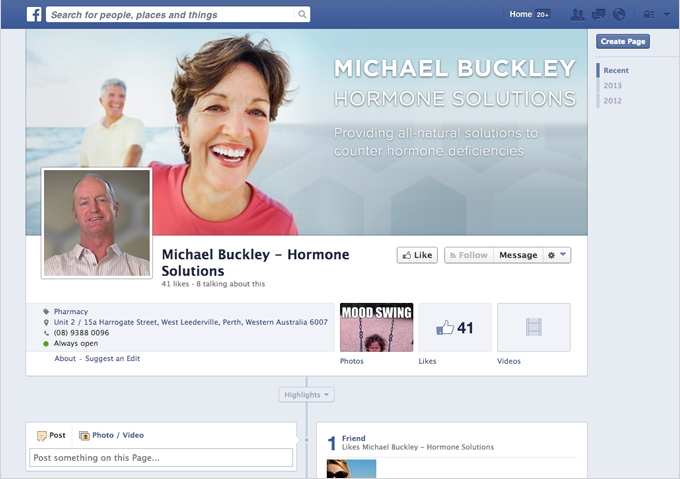Click the category tag icon beside Pharmacy
Image resolution: width=680 pixels, height=479 pixels.
click(x=46, y=311)
